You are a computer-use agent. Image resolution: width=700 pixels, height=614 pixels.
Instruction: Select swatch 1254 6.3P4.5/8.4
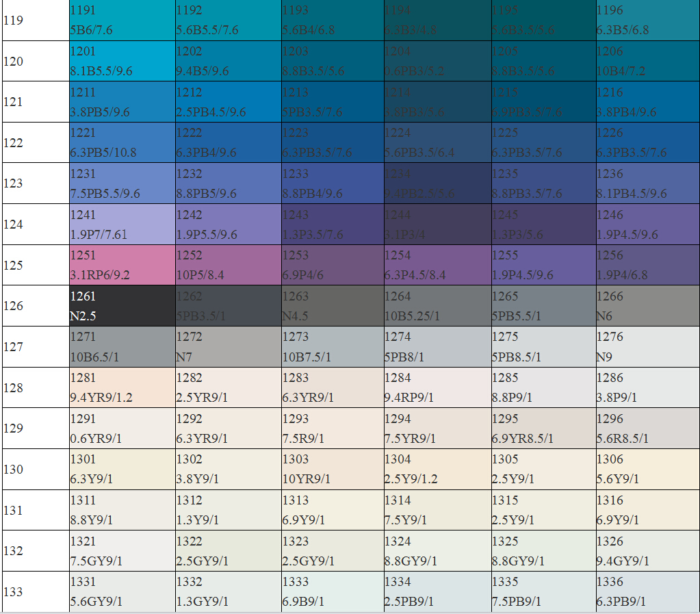438,266
